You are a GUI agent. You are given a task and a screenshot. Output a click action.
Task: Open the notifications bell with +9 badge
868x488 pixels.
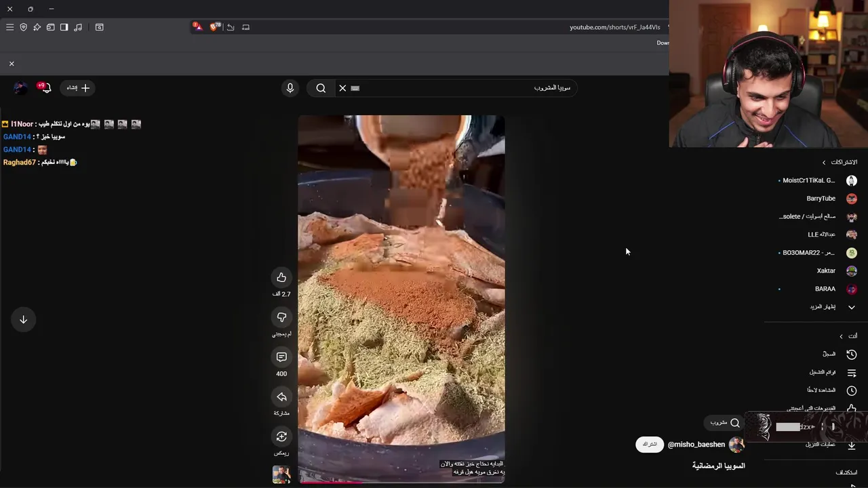tap(45, 87)
